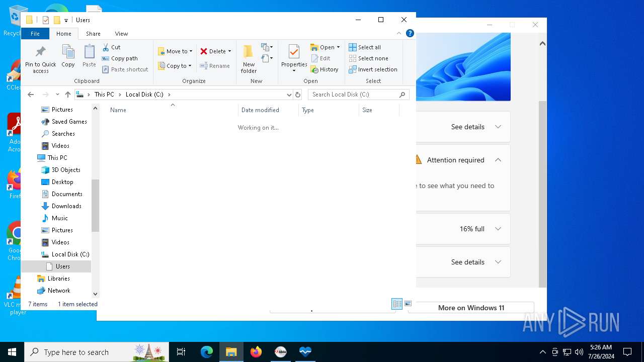Click Paste shortcut in the Clipboard group

[x=125, y=69]
